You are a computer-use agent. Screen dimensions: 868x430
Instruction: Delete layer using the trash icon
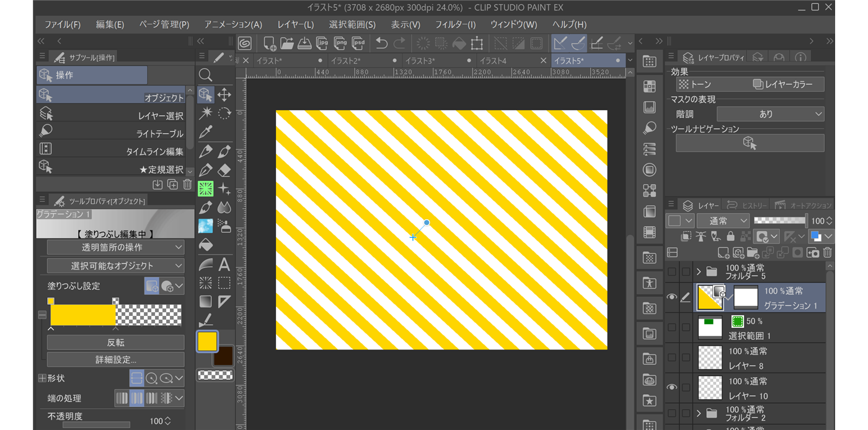[x=827, y=253]
